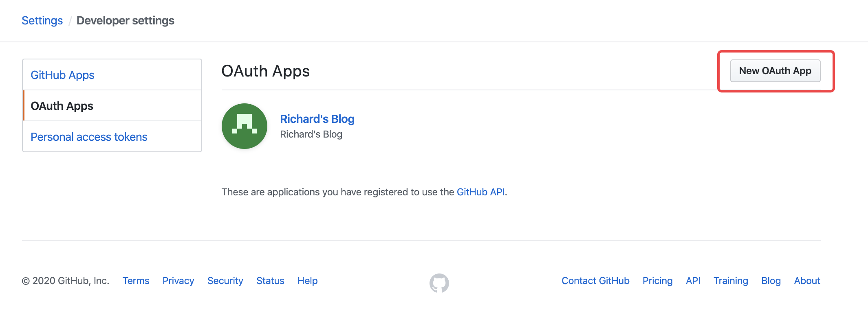Go to Training footer link
The height and width of the screenshot is (315, 868).
[x=731, y=281]
